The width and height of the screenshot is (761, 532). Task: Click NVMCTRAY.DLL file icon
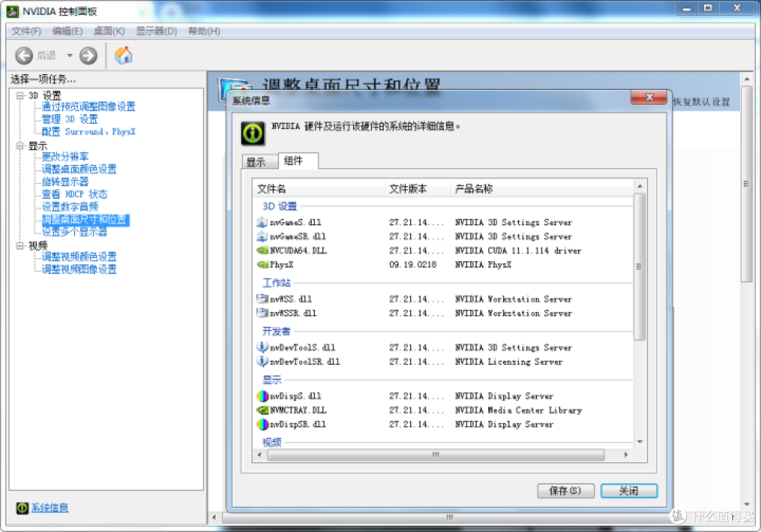pyautogui.click(x=262, y=410)
